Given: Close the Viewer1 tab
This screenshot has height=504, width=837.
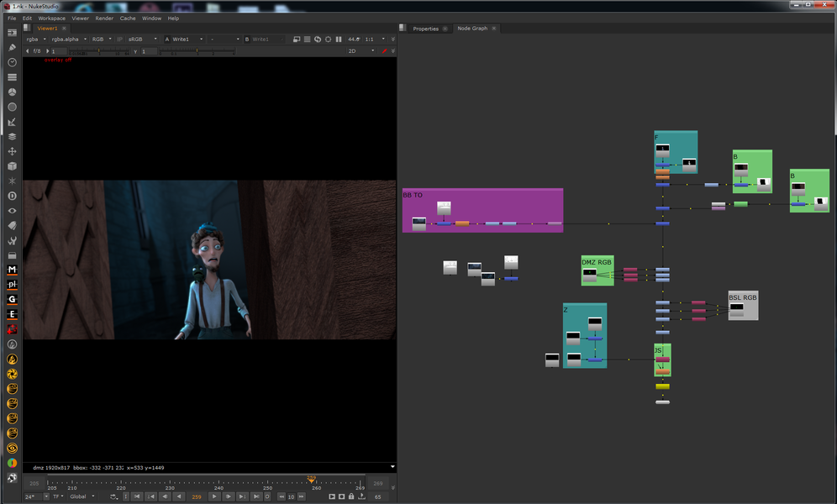Looking at the screenshot, I should (64, 29).
